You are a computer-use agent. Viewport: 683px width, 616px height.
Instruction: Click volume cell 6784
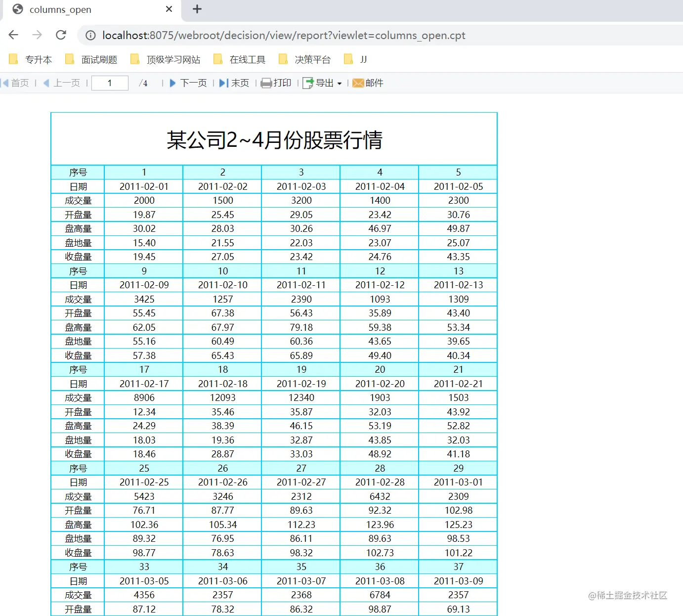pyautogui.click(x=380, y=595)
